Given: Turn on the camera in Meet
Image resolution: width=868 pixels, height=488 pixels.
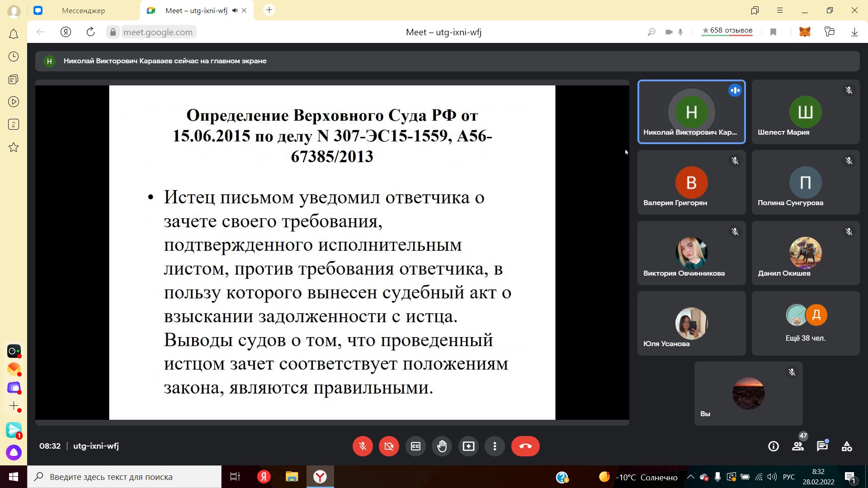Looking at the screenshot, I should click(389, 446).
